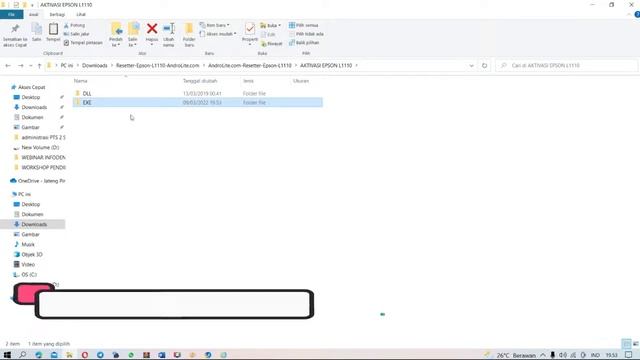Click Potong scissors in the ribbon

point(74,25)
